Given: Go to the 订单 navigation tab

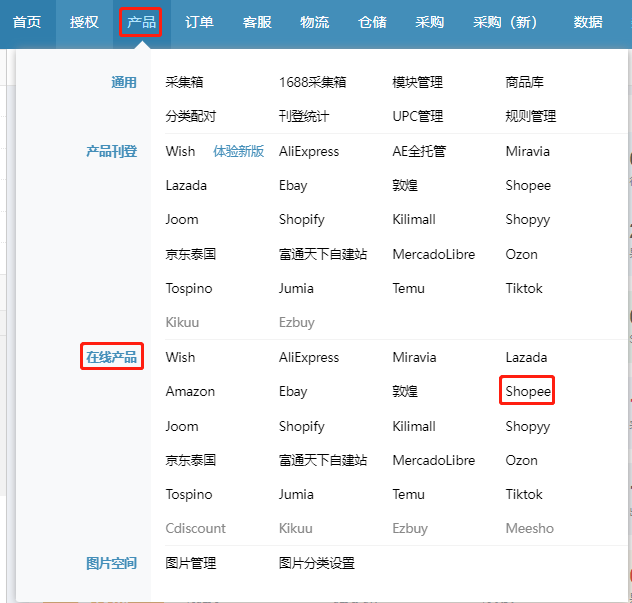Looking at the screenshot, I should tap(199, 22).
